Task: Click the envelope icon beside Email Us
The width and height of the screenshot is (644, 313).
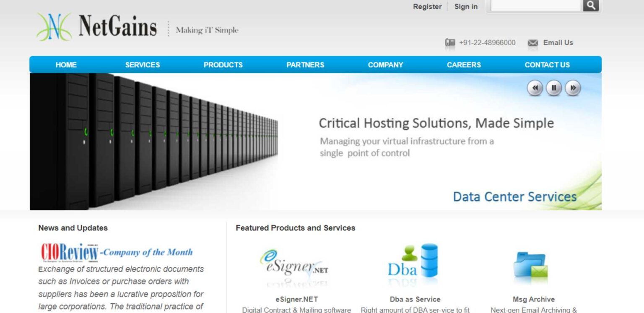Action: coord(532,43)
